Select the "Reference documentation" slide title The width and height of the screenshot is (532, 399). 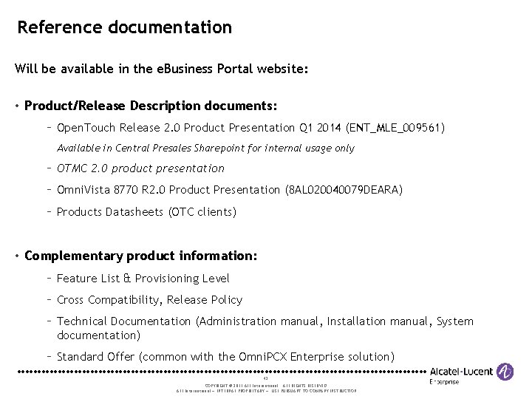tap(125, 28)
